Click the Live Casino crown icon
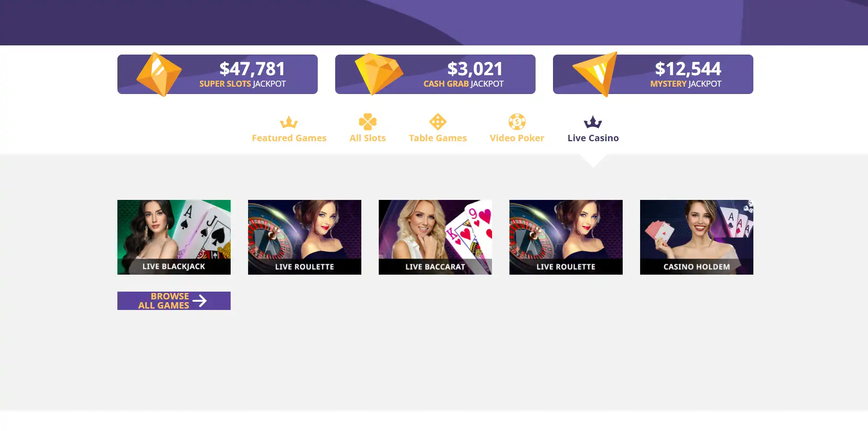 click(593, 122)
